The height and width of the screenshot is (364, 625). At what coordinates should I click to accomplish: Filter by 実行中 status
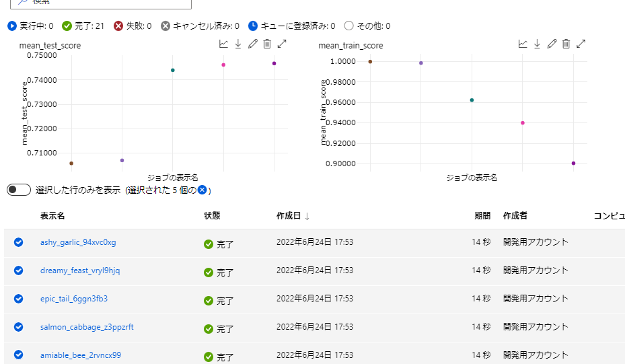coord(30,26)
